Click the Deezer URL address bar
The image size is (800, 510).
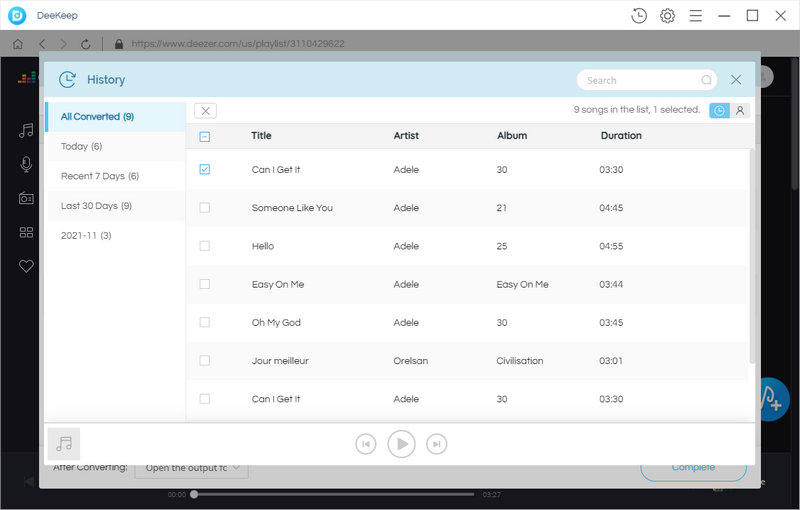click(238, 44)
